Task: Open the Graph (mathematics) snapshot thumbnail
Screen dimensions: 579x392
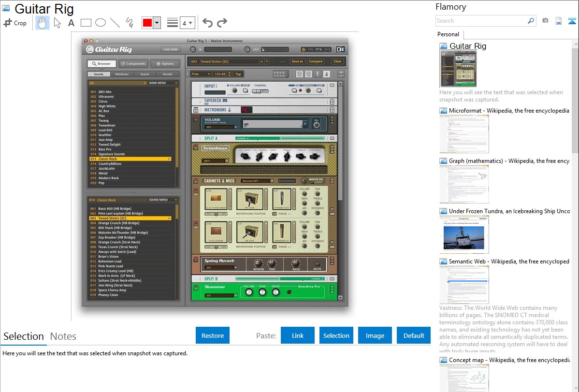Action: coord(464,184)
